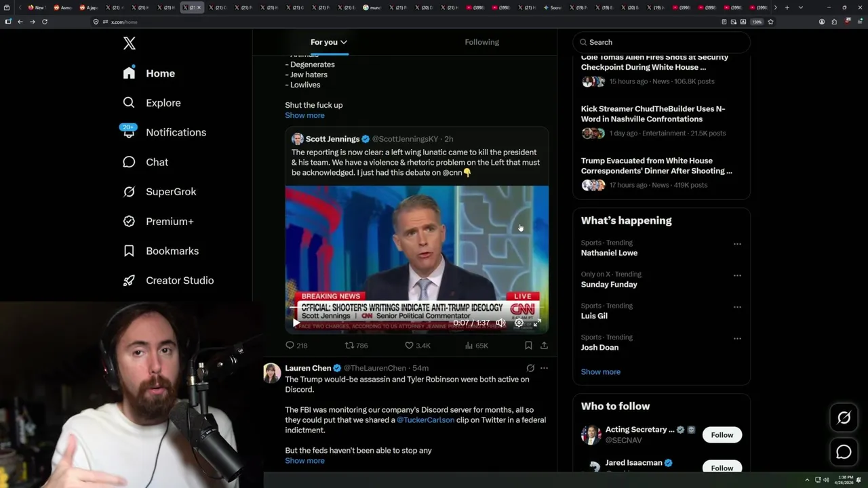Open more options for Sunday Funday trend
The height and width of the screenshot is (488, 868).
[737, 276]
